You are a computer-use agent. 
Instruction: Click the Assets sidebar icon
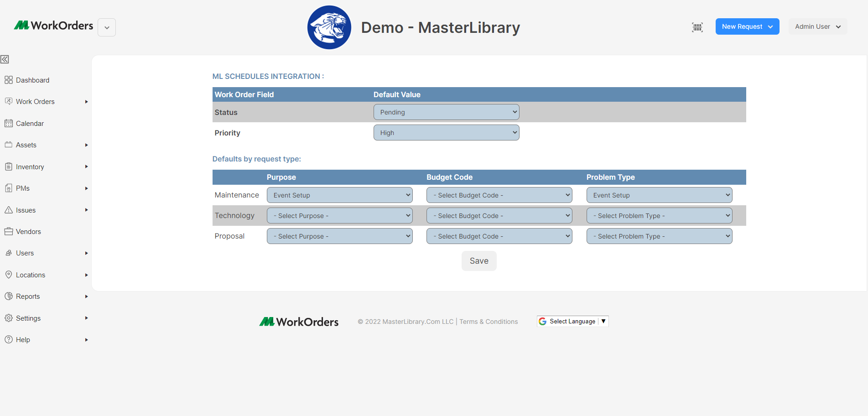click(x=9, y=145)
